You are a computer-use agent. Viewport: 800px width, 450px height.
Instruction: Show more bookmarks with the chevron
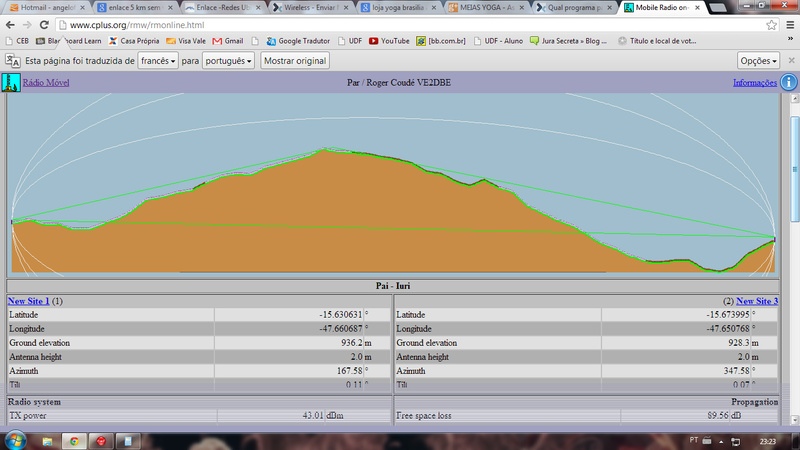[x=790, y=40]
